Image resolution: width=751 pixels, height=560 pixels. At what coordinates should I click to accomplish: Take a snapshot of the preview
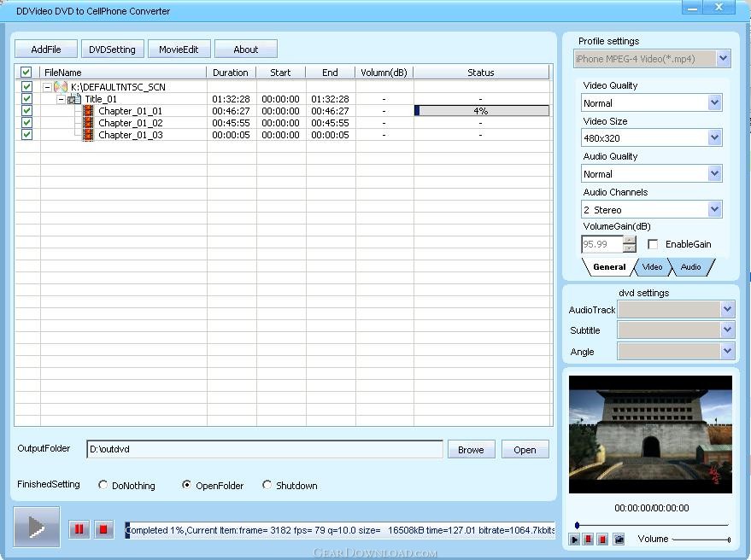(619, 540)
